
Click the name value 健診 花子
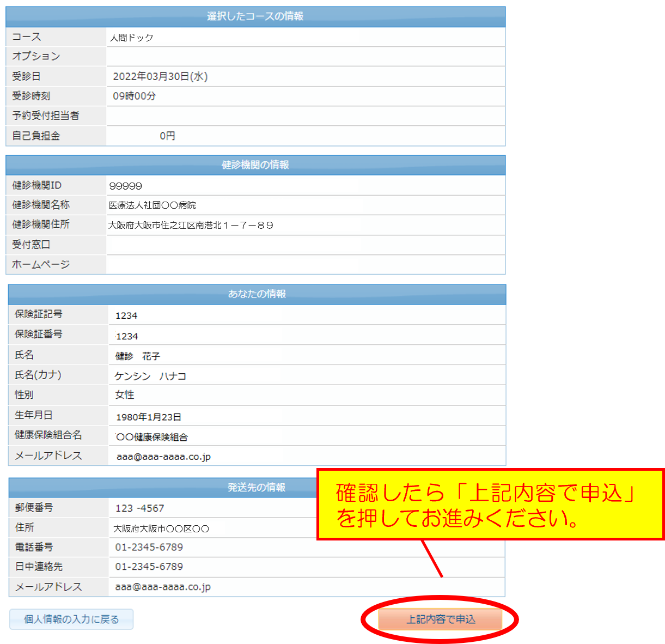(137, 356)
